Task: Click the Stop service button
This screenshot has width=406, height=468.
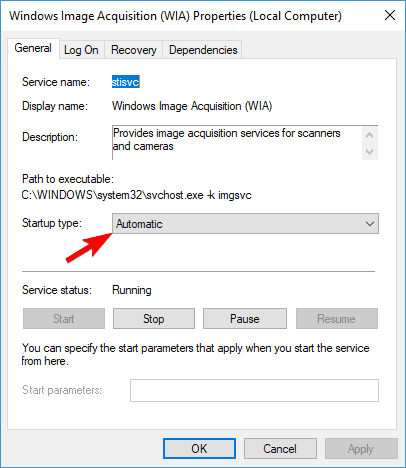Action: coord(154,319)
